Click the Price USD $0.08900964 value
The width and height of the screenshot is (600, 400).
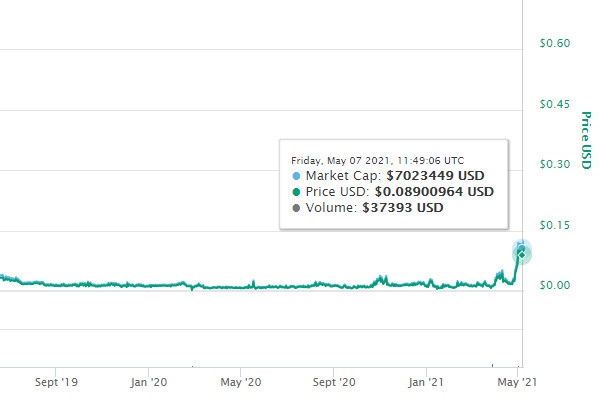pos(434,191)
